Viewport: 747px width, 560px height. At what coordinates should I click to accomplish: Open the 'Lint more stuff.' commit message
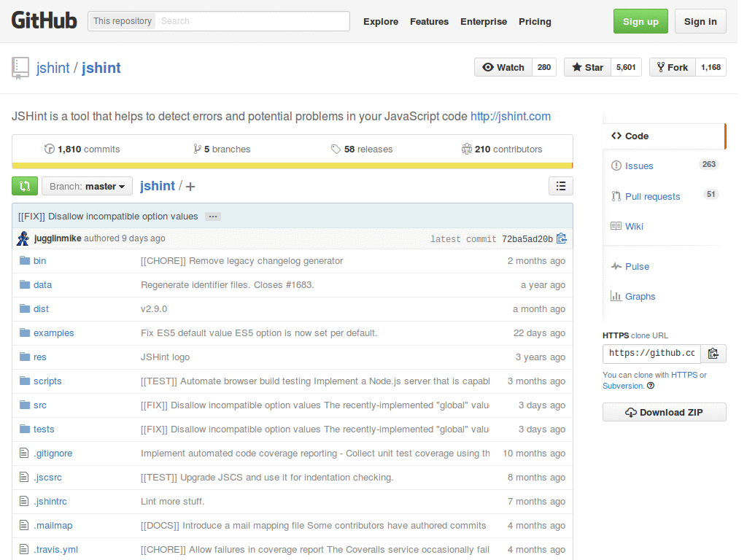tap(172, 502)
